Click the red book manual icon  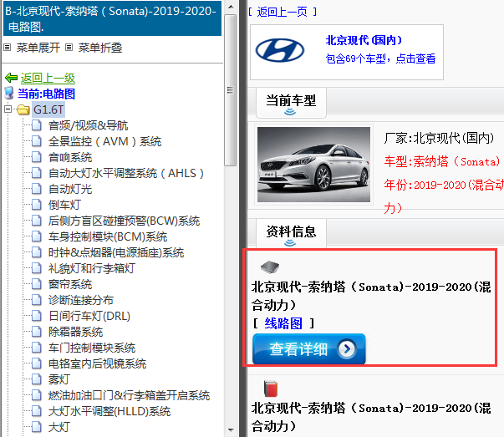click(x=271, y=389)
